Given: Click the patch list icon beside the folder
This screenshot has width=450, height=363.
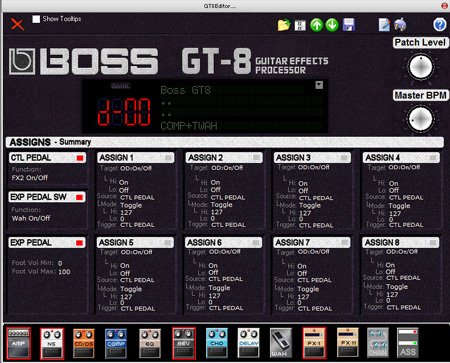Looking at the screenshot, I should tap(300, 25).
